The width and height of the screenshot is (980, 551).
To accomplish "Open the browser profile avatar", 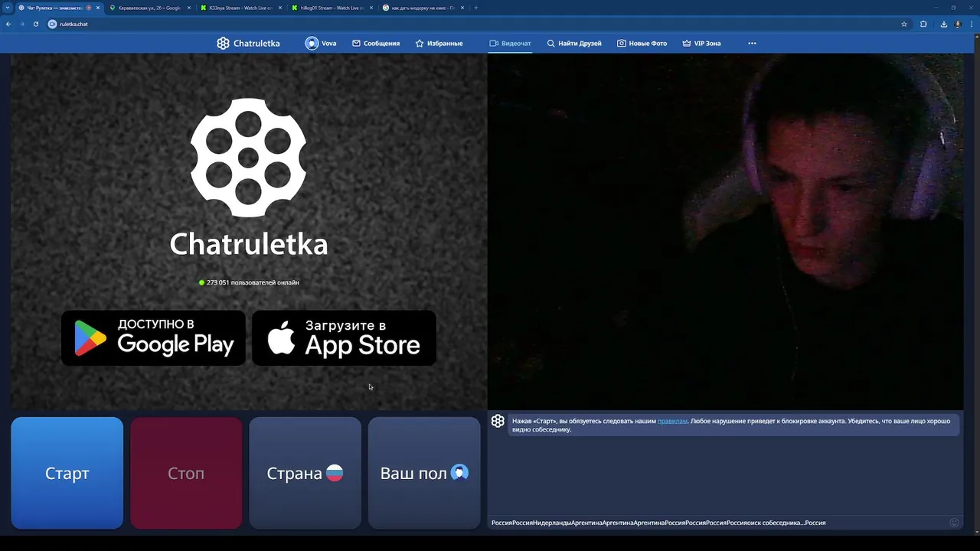I will point(958,24).
